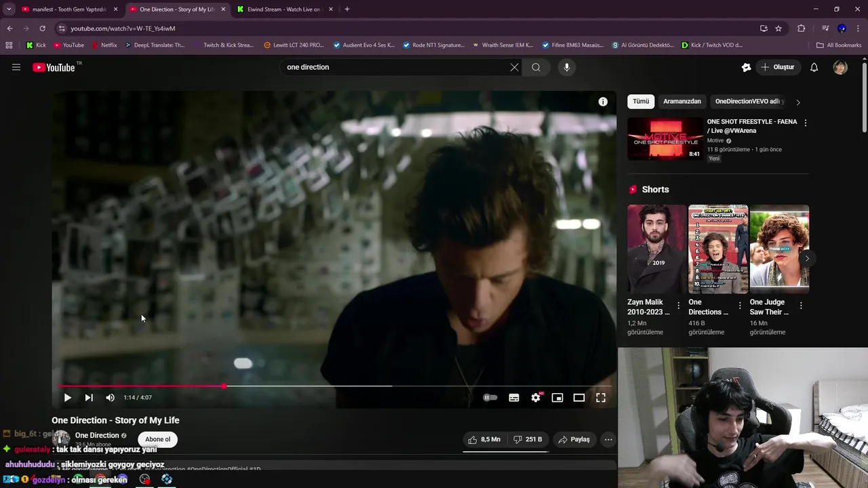868x488 pixels.
Task: Open the Chrome apps grid icon
Action: [9, 45]
